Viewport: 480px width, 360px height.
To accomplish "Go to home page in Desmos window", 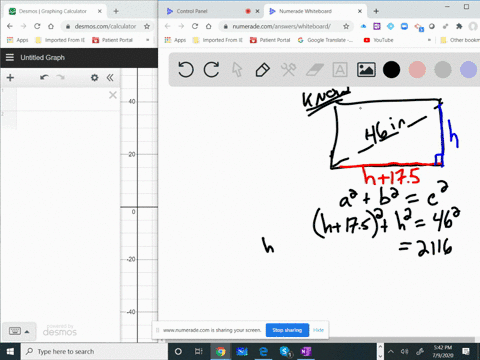I will [51, 26].
